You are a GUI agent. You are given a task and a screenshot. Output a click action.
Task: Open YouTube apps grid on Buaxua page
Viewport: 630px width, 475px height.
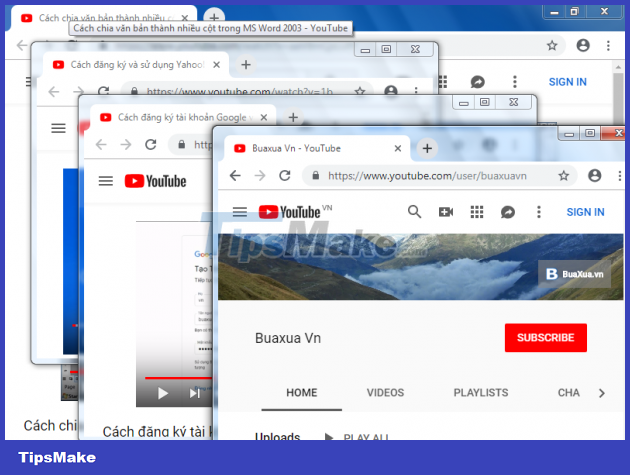coord(477,212)
